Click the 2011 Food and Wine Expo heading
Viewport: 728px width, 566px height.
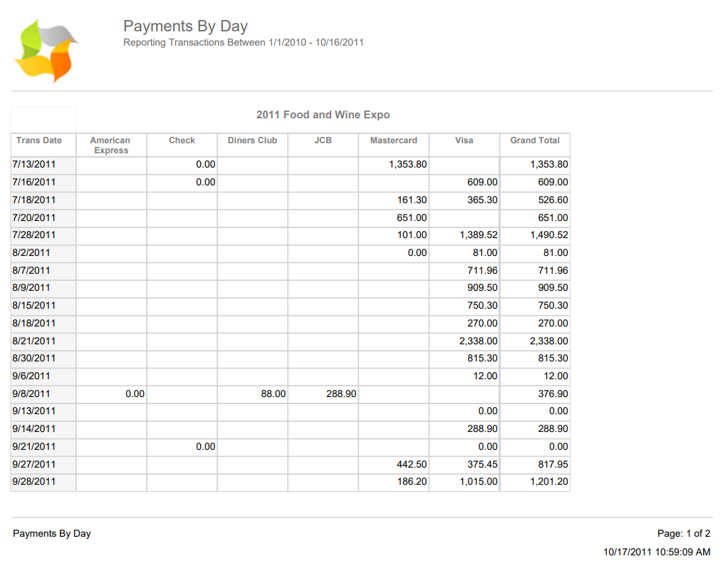tap(323, 115)
